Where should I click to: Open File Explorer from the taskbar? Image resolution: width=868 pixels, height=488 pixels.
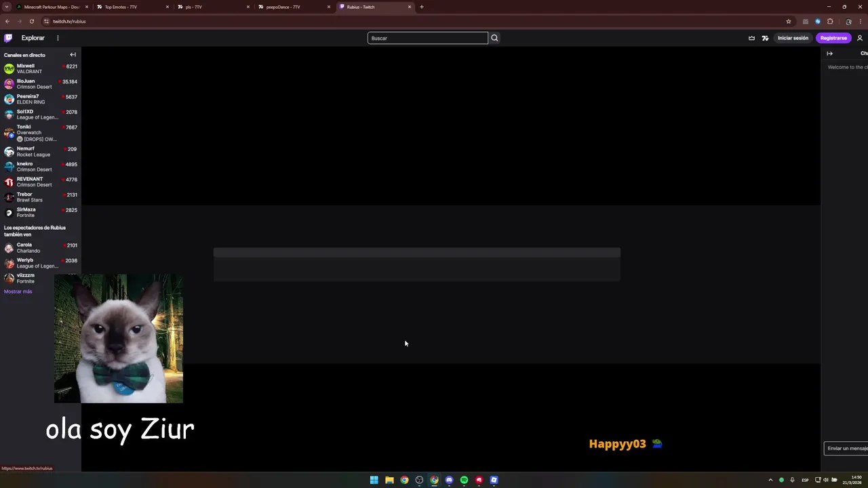(x=389, y=480)
